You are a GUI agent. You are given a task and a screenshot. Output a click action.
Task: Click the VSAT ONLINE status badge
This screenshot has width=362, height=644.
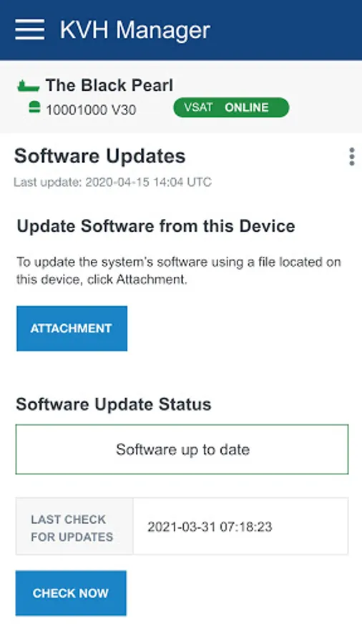coord(231,107)
